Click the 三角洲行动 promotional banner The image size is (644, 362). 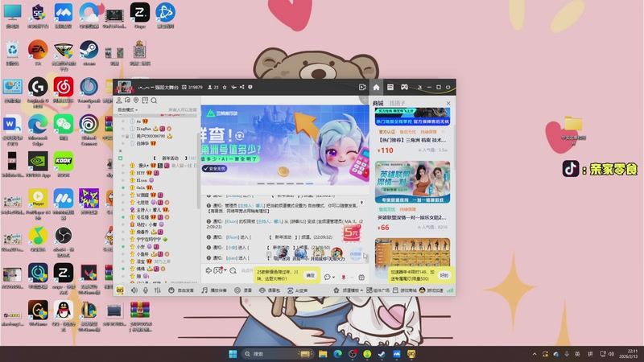(285, 146)
